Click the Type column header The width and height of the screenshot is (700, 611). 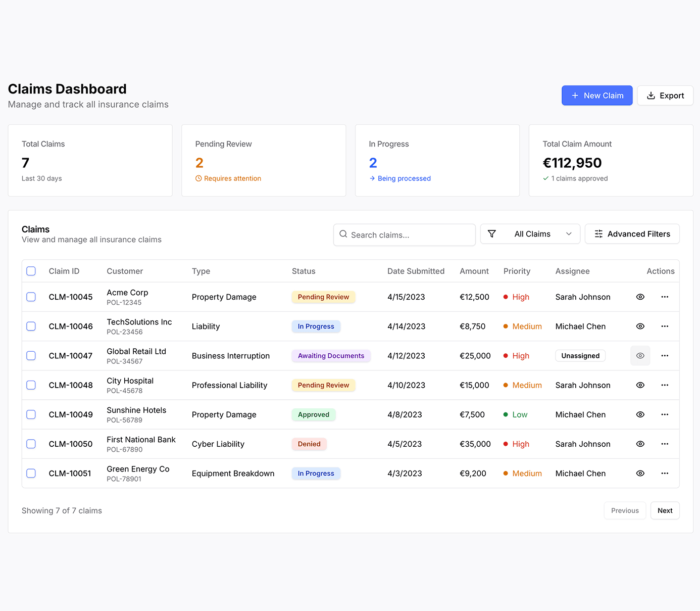[x=201, y=271]
